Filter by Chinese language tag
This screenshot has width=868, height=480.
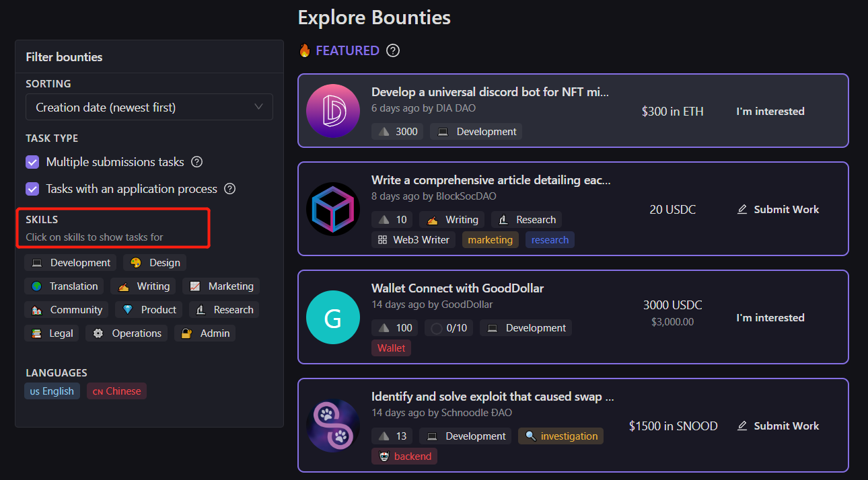(x=117, y=391)
